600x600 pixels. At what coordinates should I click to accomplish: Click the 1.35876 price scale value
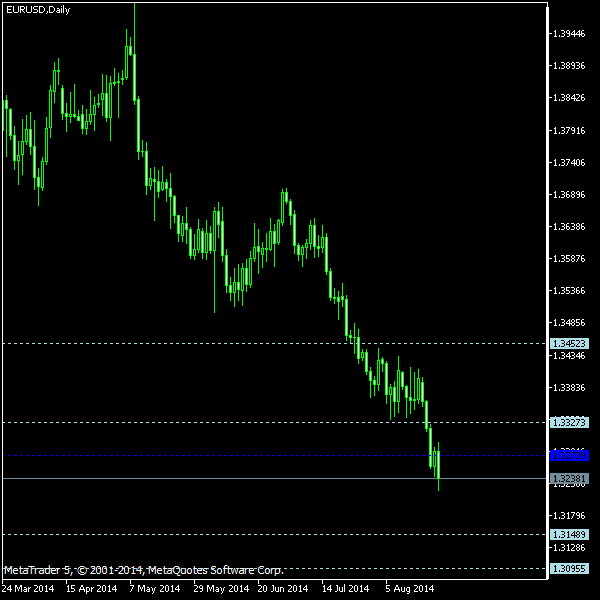pyautogui.click(x=569, y=259)
